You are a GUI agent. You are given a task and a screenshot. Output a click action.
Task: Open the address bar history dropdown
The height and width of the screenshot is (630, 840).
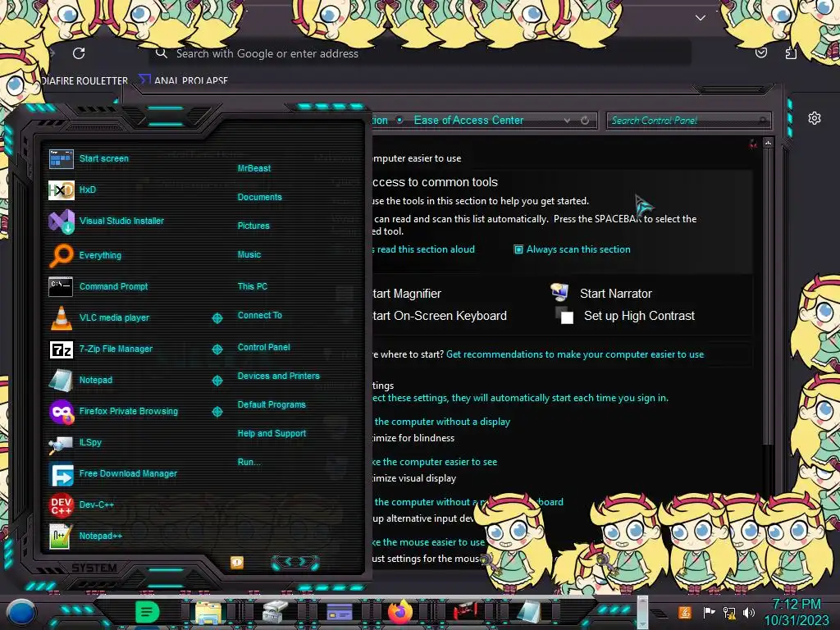(567, 121)
